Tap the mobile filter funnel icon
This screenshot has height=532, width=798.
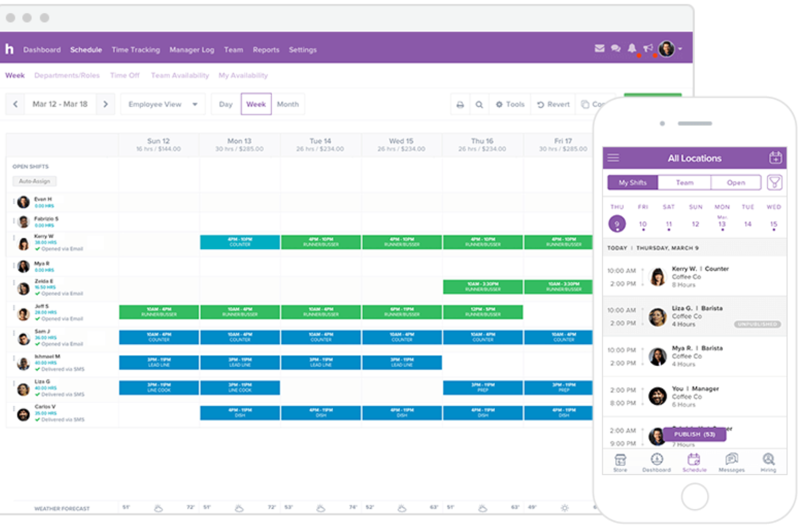click(x=774, y=183)
